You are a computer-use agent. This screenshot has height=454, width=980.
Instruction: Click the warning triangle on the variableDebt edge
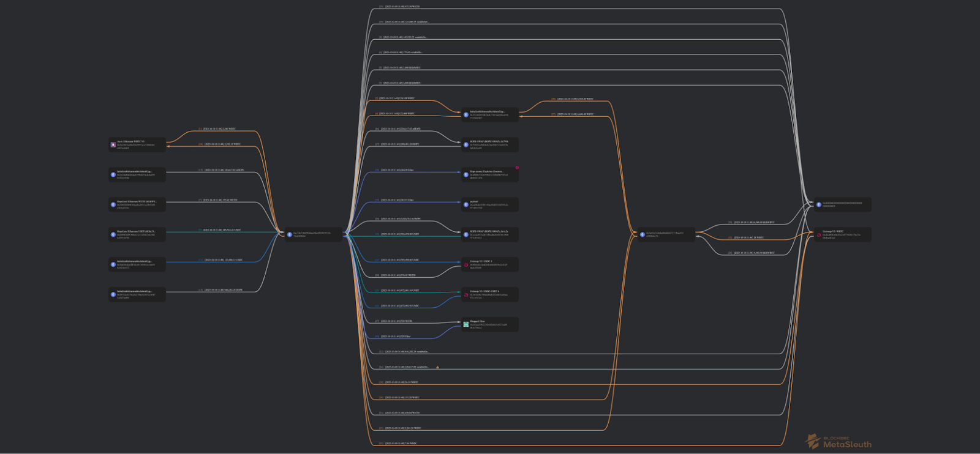pyautogui.click(x=437, y=367)
